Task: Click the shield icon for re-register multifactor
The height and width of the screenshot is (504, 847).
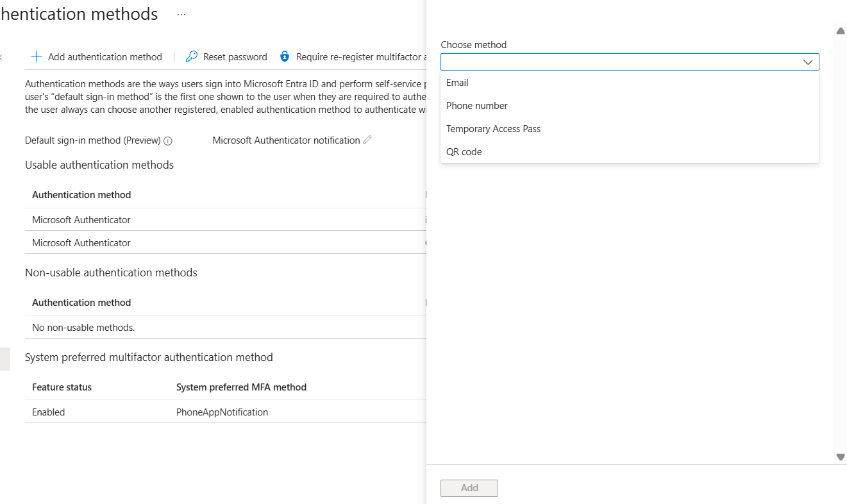Action: pos(284,56)
